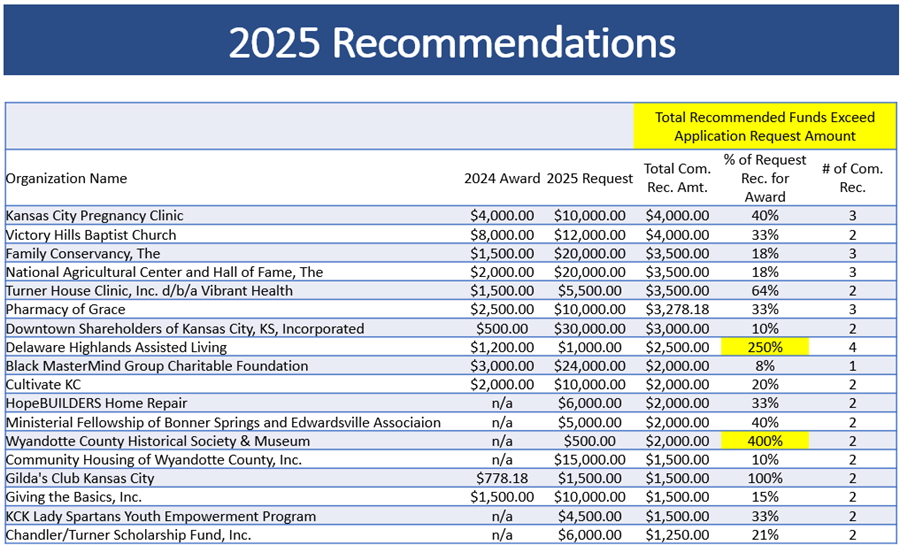Select the $3,000.00 award for Black MasterMind
The height and width of the screenshot is (545, 900).
(x=502, y=366)
